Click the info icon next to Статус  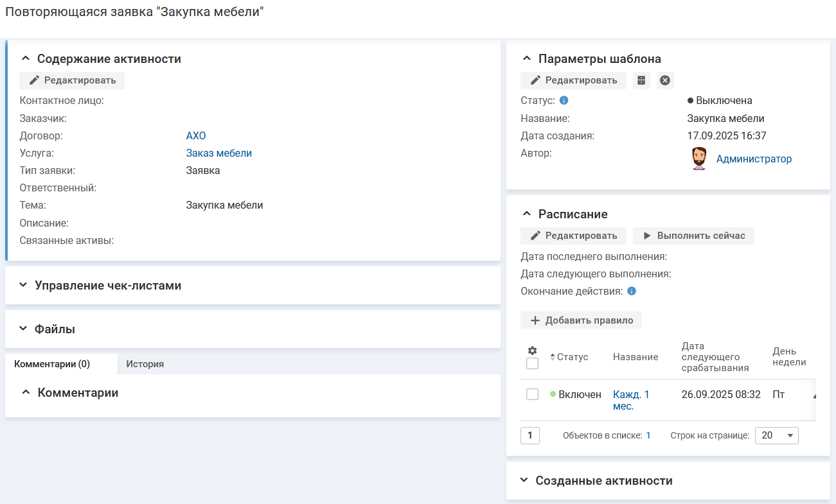[x=564, y=101]
